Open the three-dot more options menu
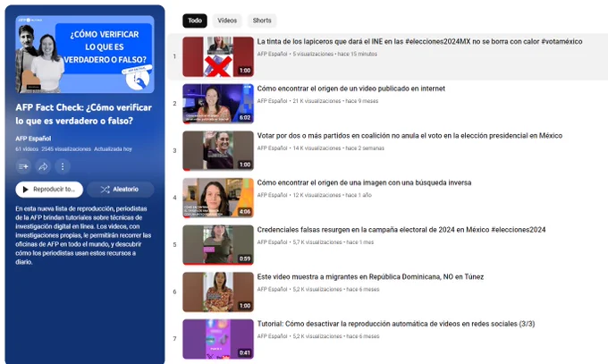The width and height of the screenshot is (608, 364). pyautogui.click(x=63, y=166)
